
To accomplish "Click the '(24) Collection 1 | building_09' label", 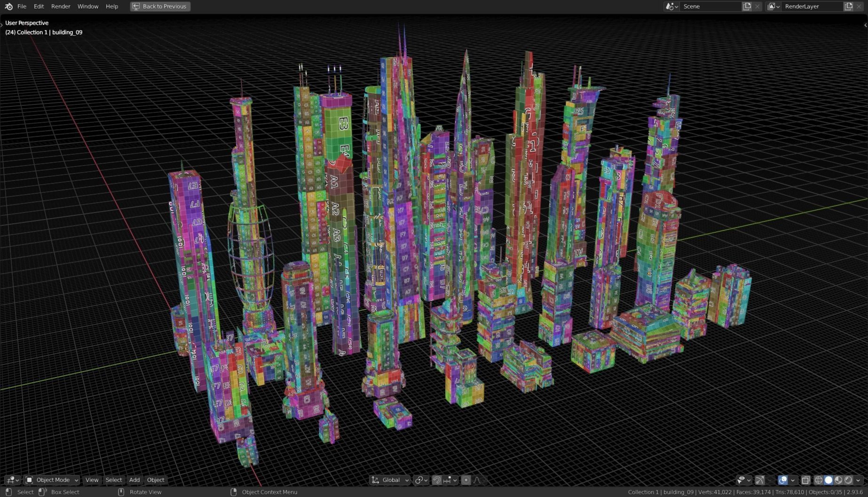I will (44, 32).
